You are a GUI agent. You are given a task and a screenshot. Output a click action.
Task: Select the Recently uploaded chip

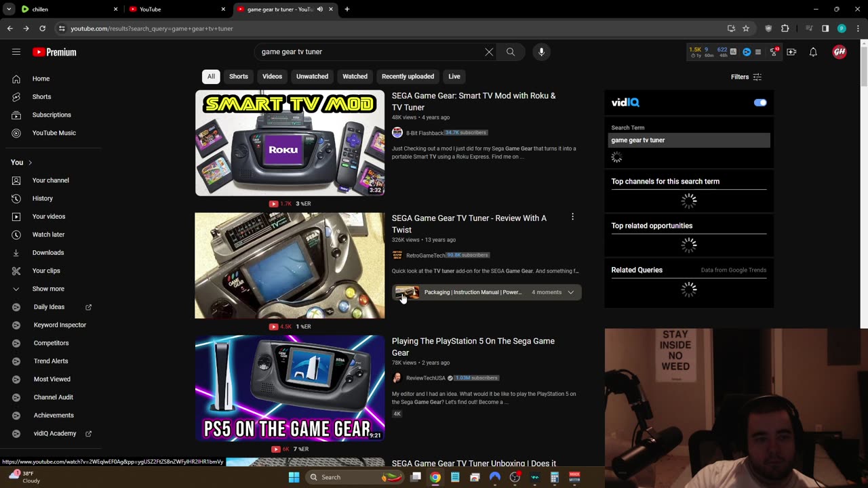[408, 77]
